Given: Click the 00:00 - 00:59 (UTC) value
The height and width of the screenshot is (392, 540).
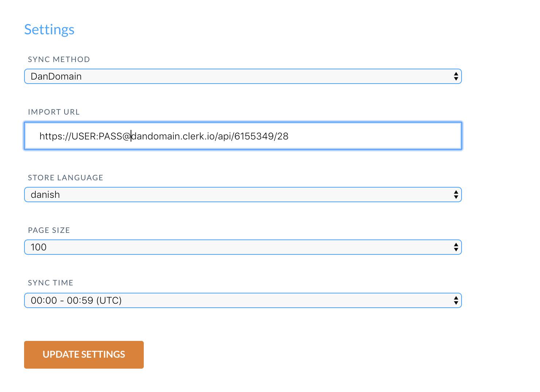Looking at the screenshot, I should [x=76, y=300].
